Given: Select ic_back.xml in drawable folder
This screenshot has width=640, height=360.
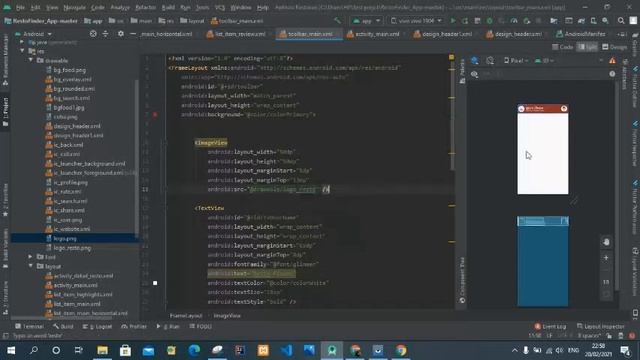Looking at the screenshot, I should [68, 145].
